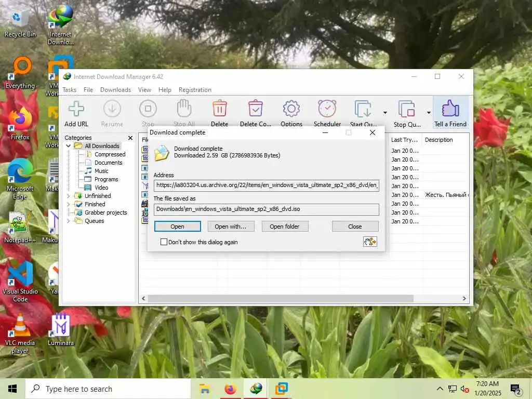This screenshot has width=532, height=399.
Task: Launch Microsoft Edge desktop shortcut
Action: click(x=20, y=180)
